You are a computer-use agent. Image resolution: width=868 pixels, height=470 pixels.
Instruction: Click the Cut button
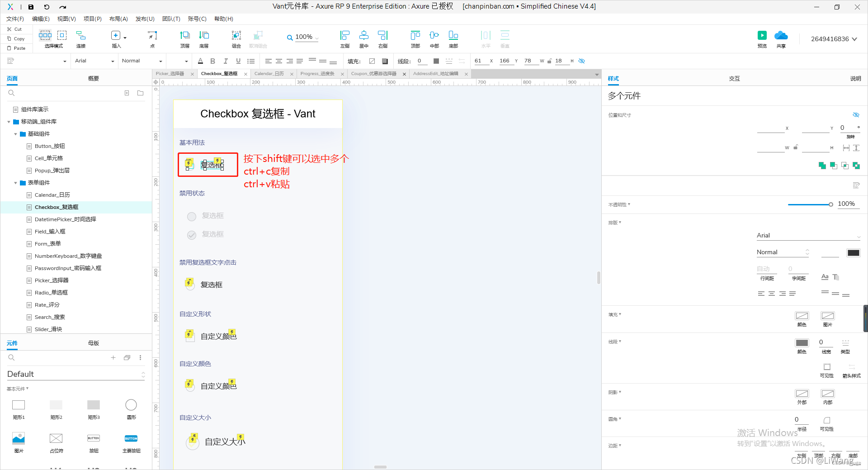pos(14,29)
